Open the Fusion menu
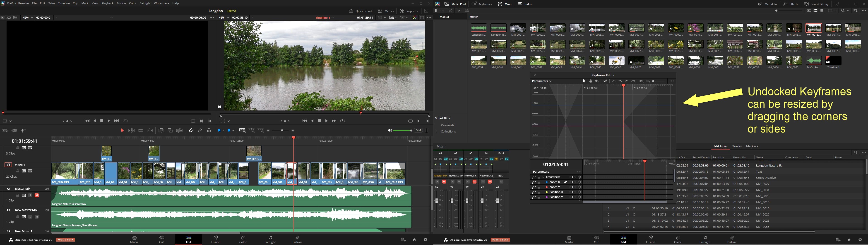The height and width of the screenshot is (245, 868). coord(121,3)
